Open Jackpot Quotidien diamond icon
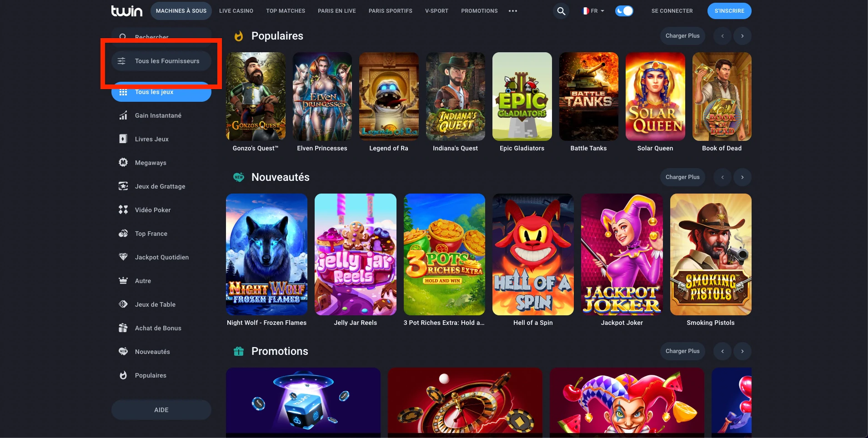The width and height of the screenshot is (868, 438). pyautogui.click(x=123, y=257)
